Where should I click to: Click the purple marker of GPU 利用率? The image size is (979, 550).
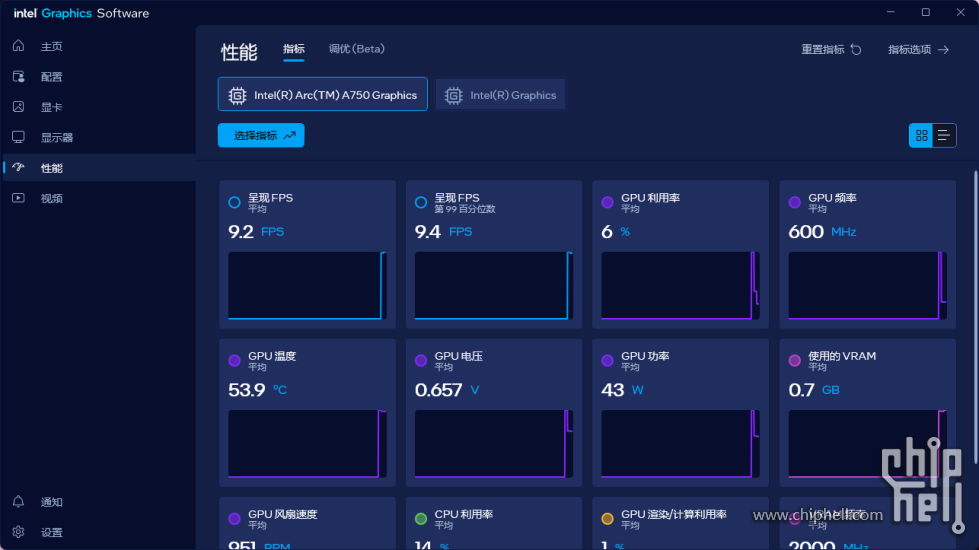pos(607,202)
